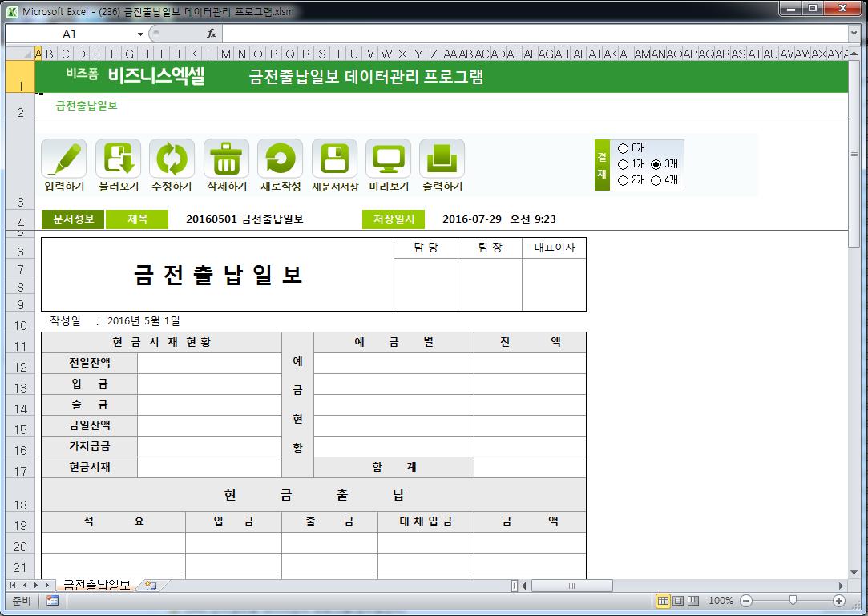Screen dimensions: 868x616
Task: Go to the first sheet tab arrow
Action: [x=13, y=585]
